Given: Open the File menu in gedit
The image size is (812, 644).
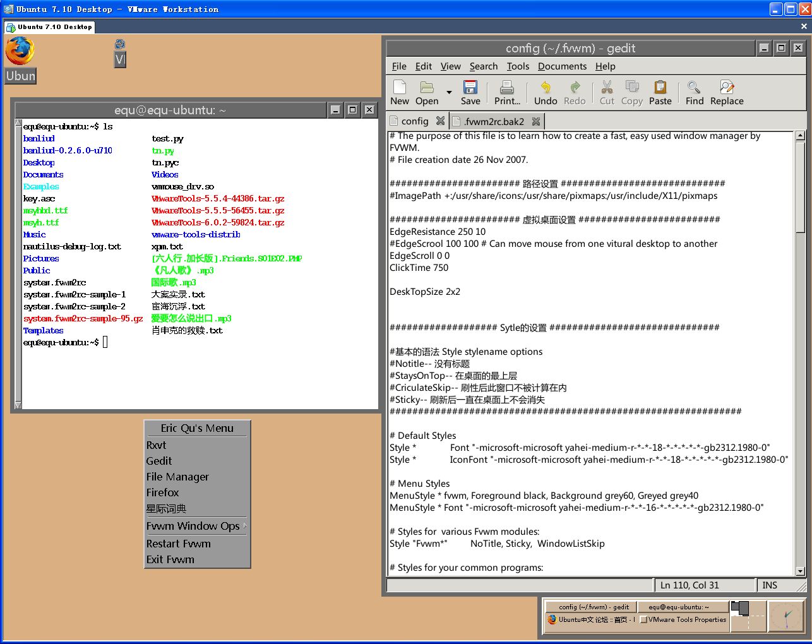Looking at the screenshot, I should pyautogui.click(x=399, y=66).
